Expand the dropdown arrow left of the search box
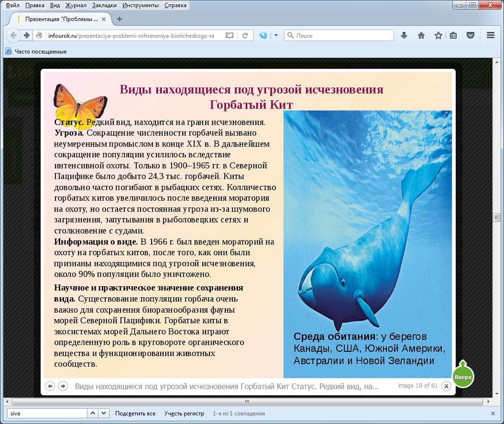This screenshot has height=424, width=504. point(276,35)
